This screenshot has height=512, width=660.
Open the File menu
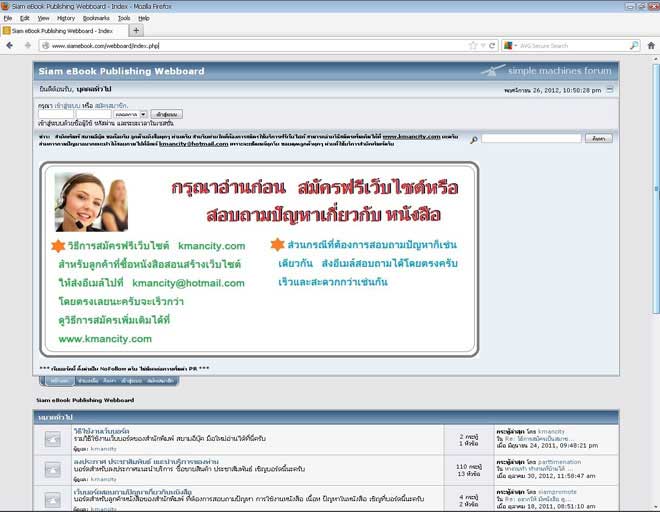pos(8,18)
